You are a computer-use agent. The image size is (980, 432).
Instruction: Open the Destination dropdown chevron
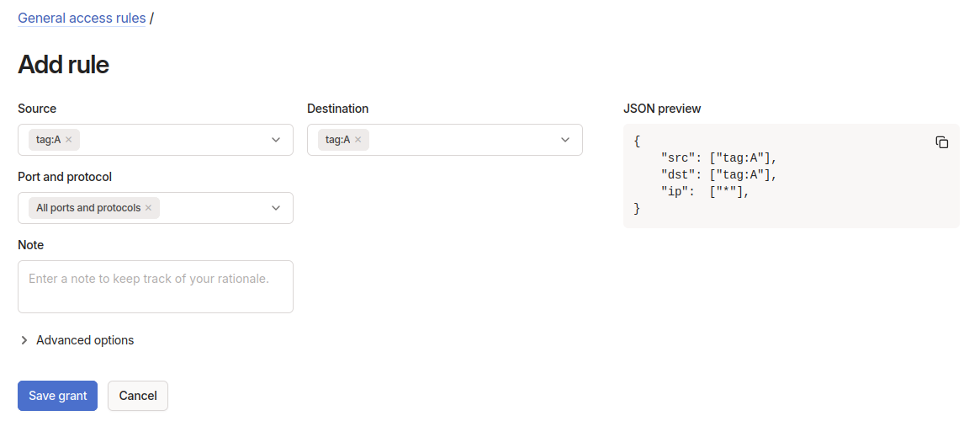coord(565,140)
